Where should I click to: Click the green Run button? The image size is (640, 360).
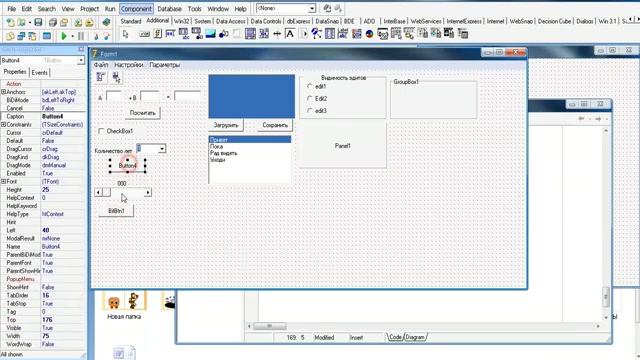point(64,36)
